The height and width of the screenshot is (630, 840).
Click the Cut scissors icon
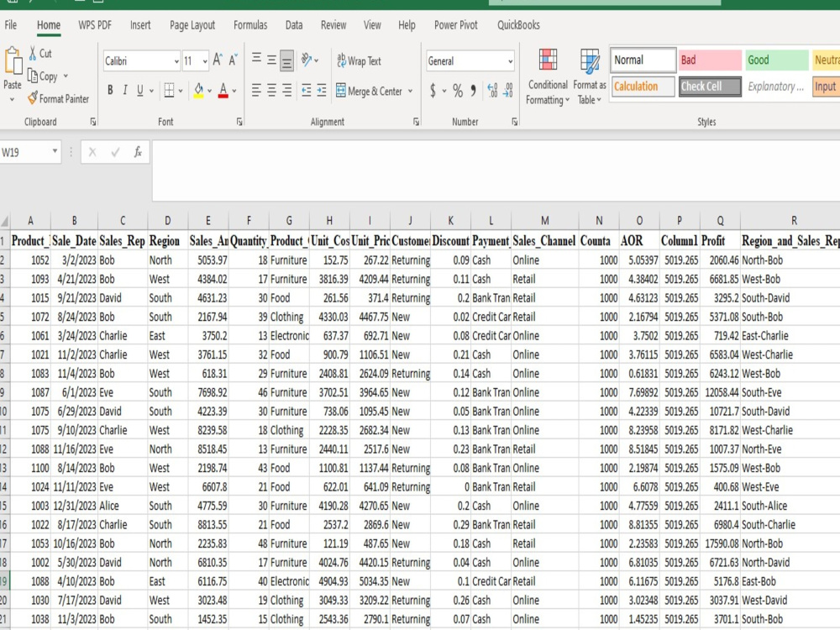click(34, 53)
